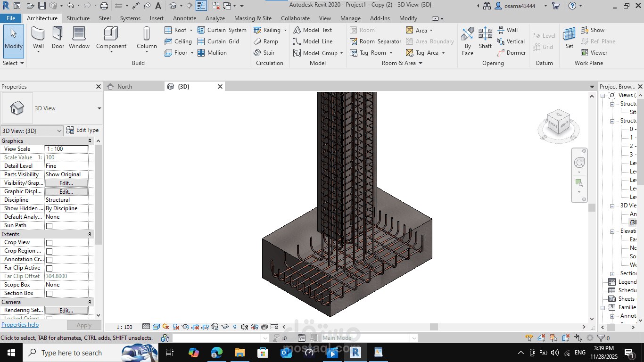Select the opening By Face tool
The image size is (644, 362).
tap(468, 41)
